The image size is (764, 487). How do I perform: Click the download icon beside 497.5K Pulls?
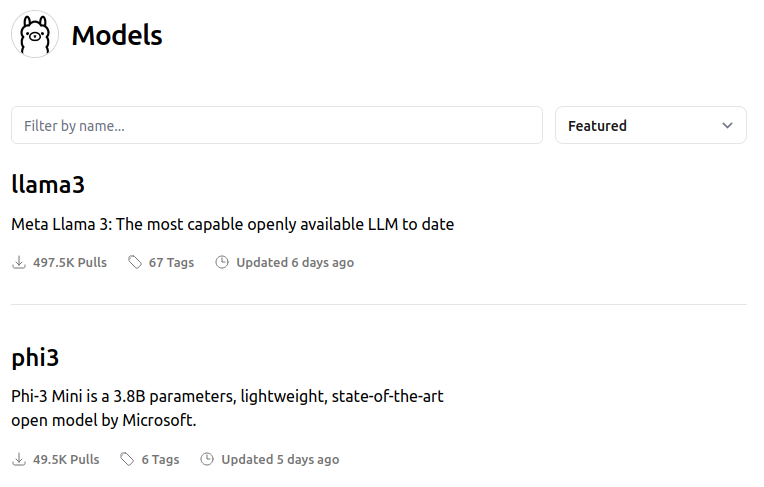tap(19, 263)
